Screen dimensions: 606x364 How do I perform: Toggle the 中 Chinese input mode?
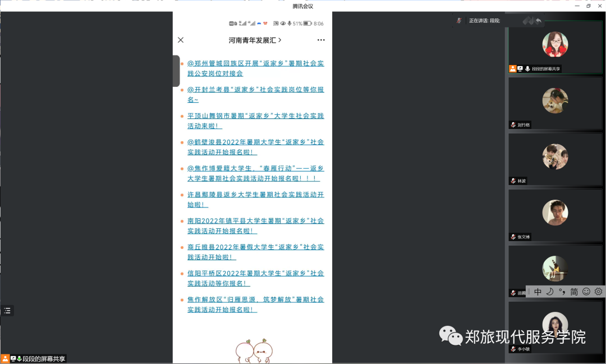(538, 292)
